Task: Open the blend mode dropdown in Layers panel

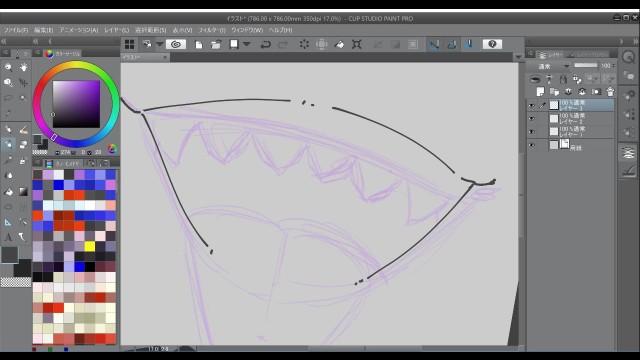Action: coord(549,66)
